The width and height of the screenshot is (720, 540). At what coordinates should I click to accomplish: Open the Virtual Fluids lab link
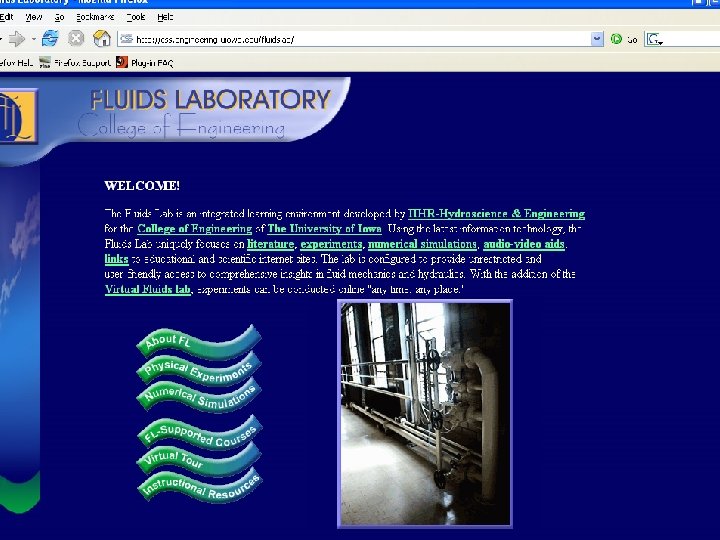tap(147, 289)
